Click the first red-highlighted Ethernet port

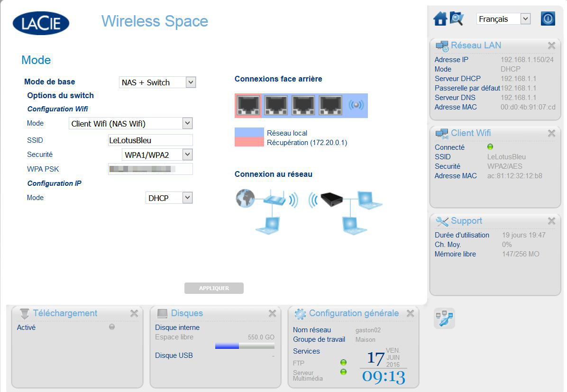point(248,106)
